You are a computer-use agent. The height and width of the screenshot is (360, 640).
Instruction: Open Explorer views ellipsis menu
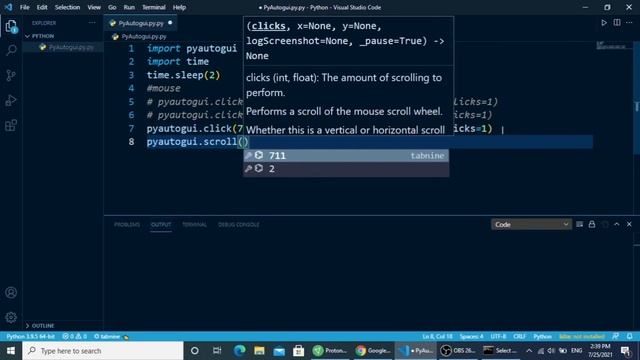click(92, 23)
